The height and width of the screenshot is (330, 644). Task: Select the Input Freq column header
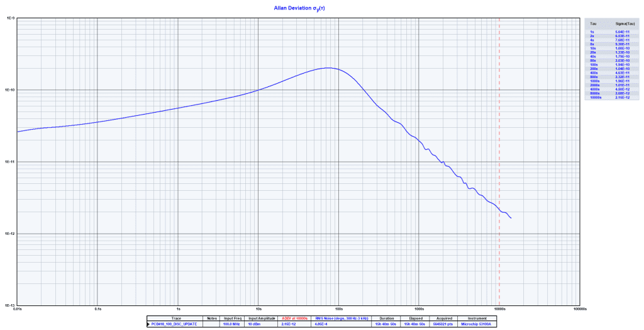(x=233, y=319)
